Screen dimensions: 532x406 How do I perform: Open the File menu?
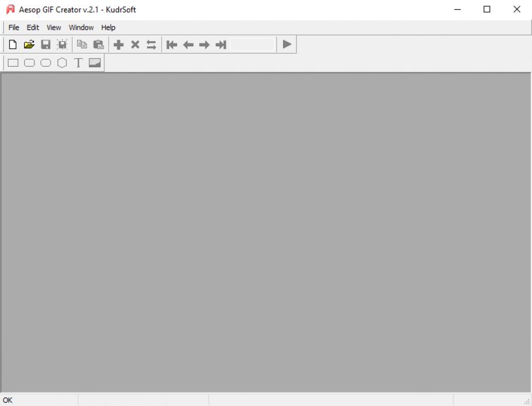pyautogui.click(x=14, y=27)
